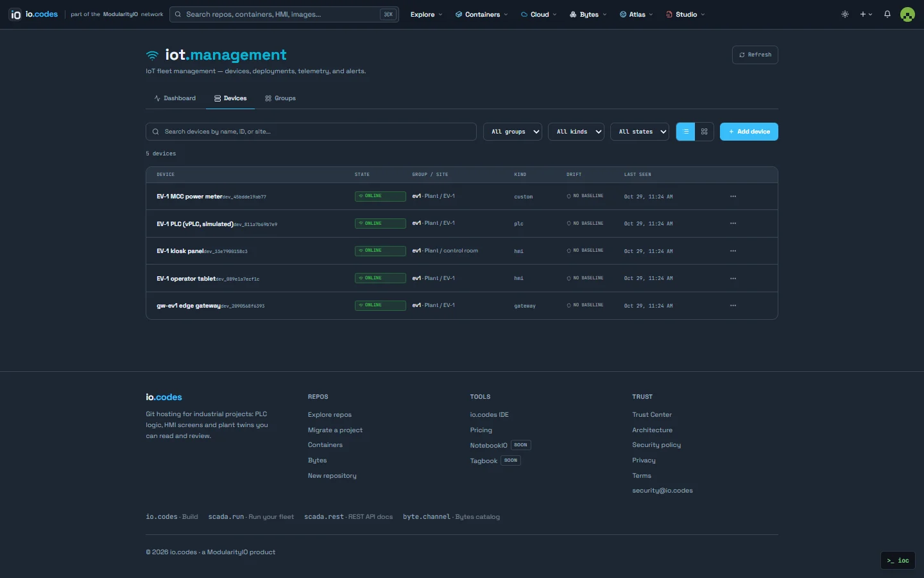Open the Bytes footer link

pyautogui.click(x=317, y=460)
